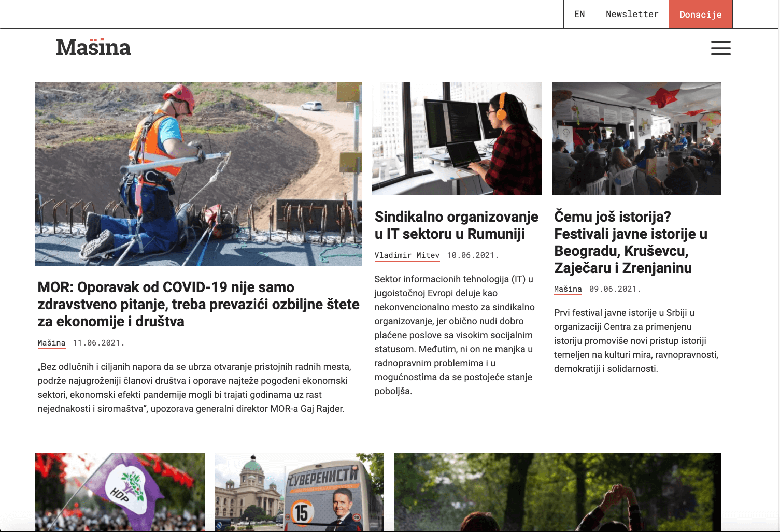The width and height of the screenshot is (780, 532).
Task: Click the IT sector article summary text
Action: (454, 335)
